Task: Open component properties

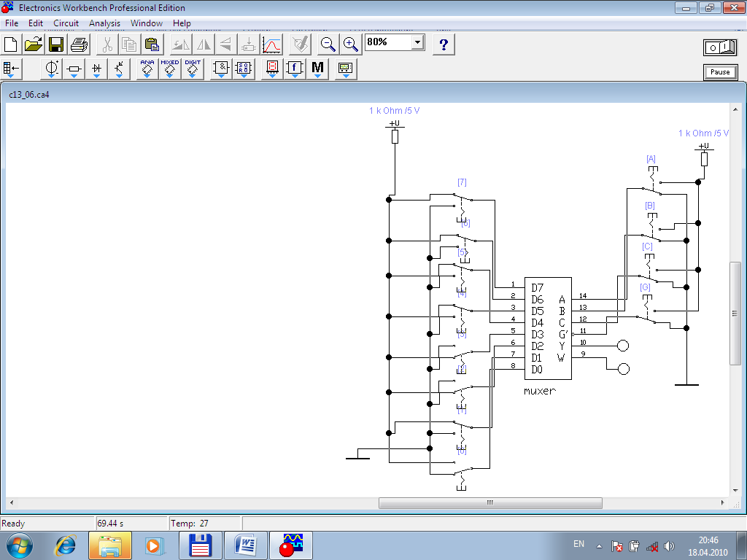Action: 301,44
